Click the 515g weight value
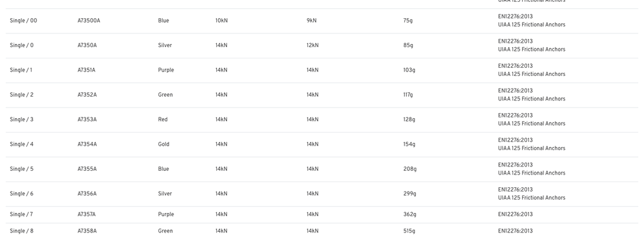Image resolution: width=644 pixels, height=250 pixels. [x=409, y=231]
